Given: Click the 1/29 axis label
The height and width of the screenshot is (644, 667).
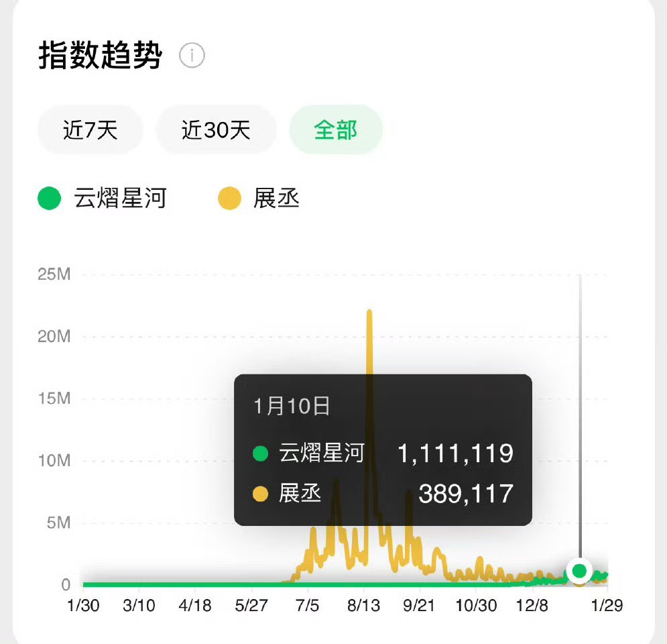Looking at the screenshot, I should tap(605, 605).
